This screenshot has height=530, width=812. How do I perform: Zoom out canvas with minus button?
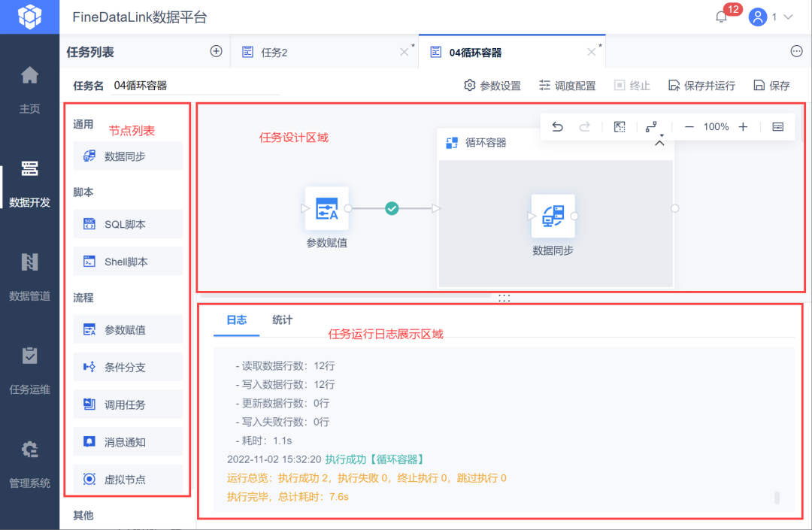[x=689, y=127]
